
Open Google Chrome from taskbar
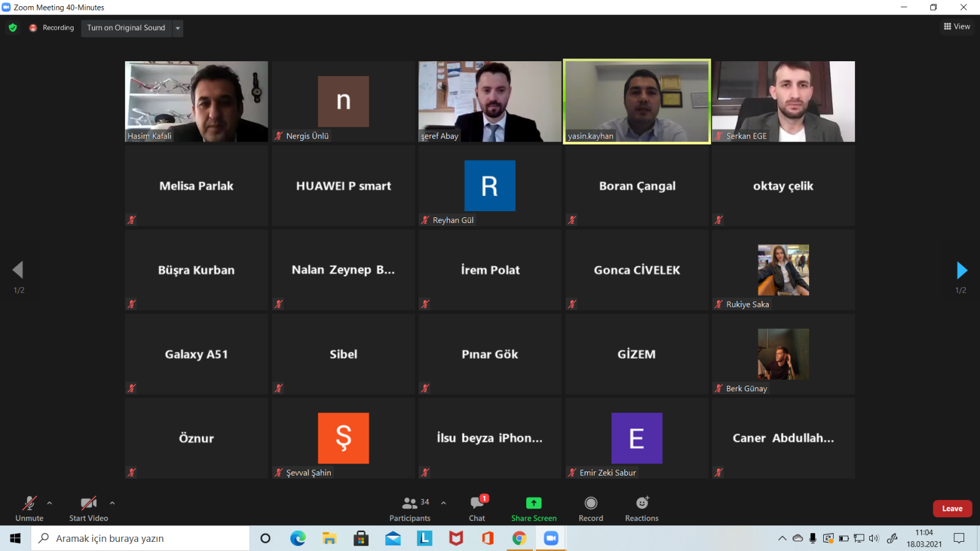pos(519,538)
